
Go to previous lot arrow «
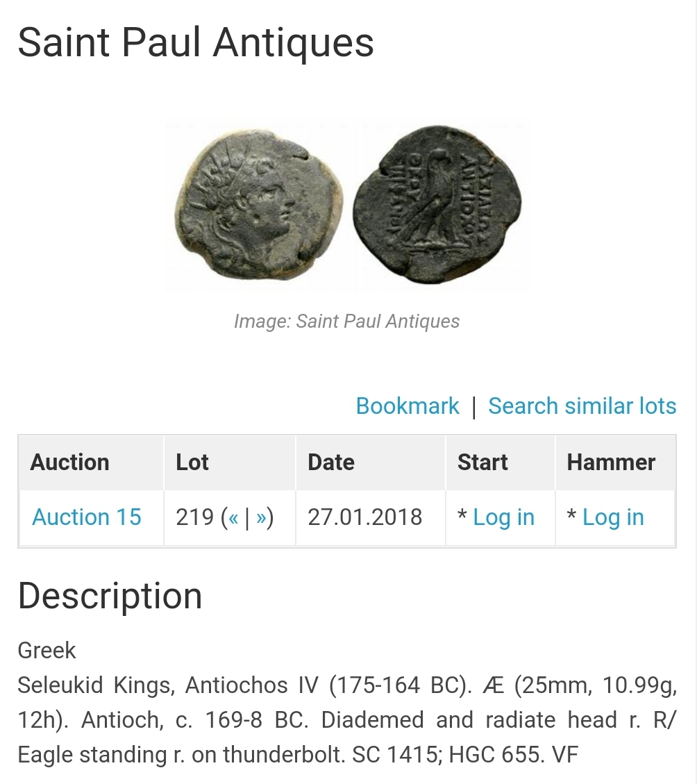[x=233, y=517]
